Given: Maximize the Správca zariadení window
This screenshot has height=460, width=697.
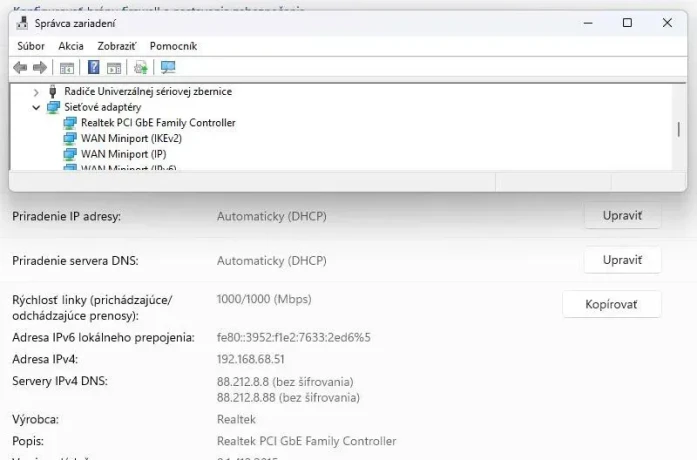Looking at the screenshot, I should pyautogui.click(x=627, y=23).
